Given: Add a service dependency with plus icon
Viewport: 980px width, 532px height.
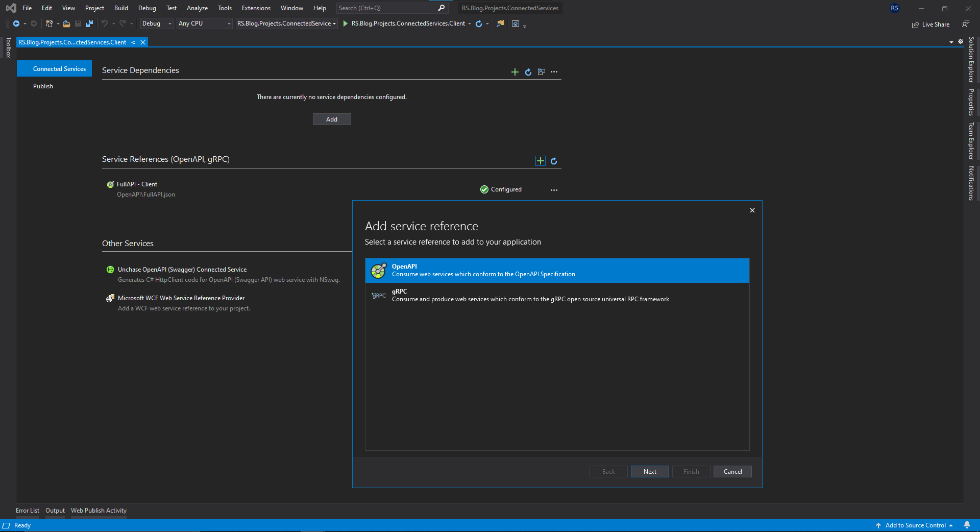Looking at the screenshot, I should [515, 72].
